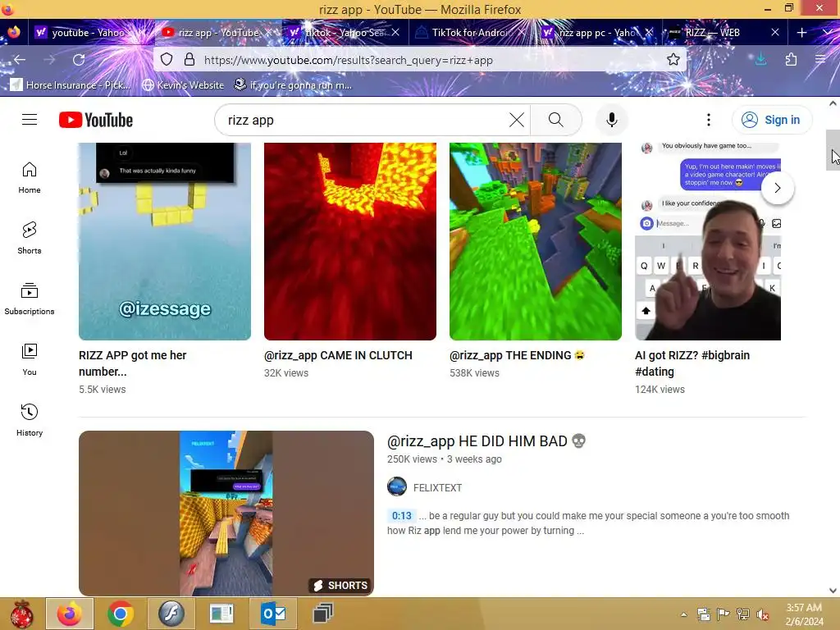Open the 'if you're gonna run m...' bookmark
840x630 pixels.
[293, 84]
